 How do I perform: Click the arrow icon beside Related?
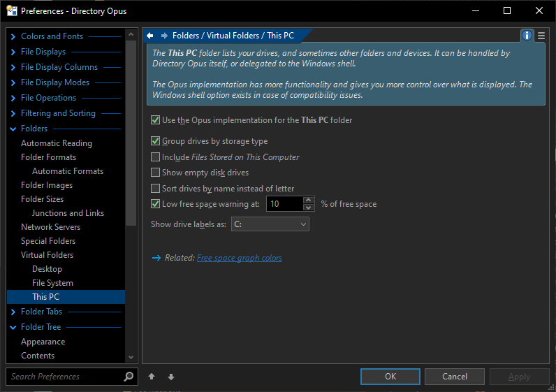click(156, 258)
